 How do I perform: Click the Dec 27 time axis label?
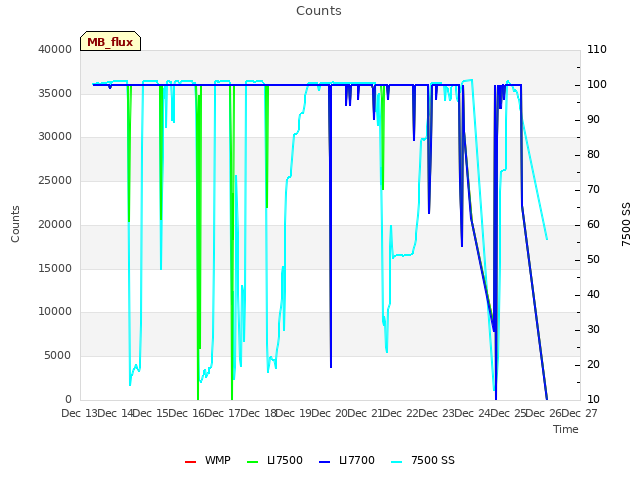tap(580, 413)
